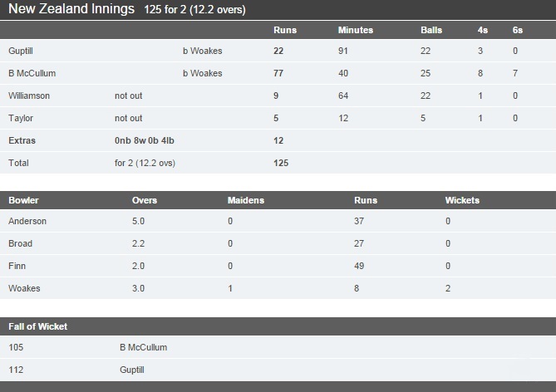Select bowler Woakes in bowling table
The image size is (556, 392).
(24, 288)
